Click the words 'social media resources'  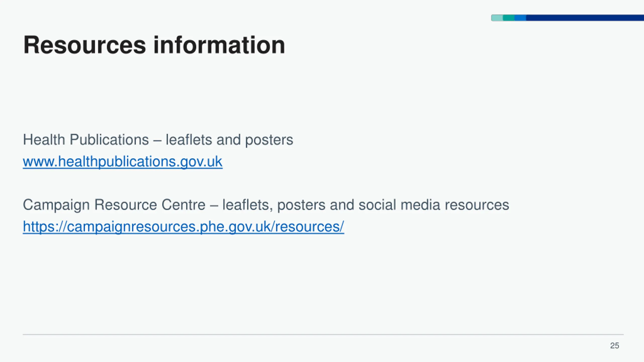434,205
